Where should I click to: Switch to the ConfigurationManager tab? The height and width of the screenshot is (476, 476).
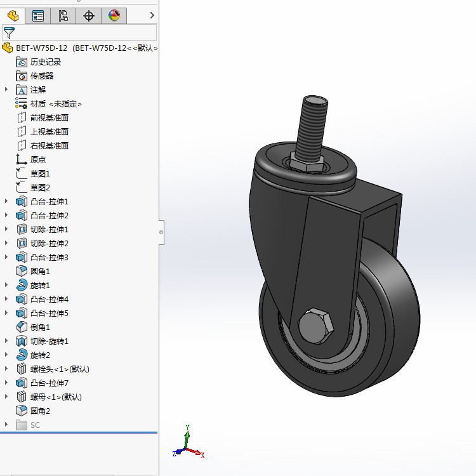[63, 15]
